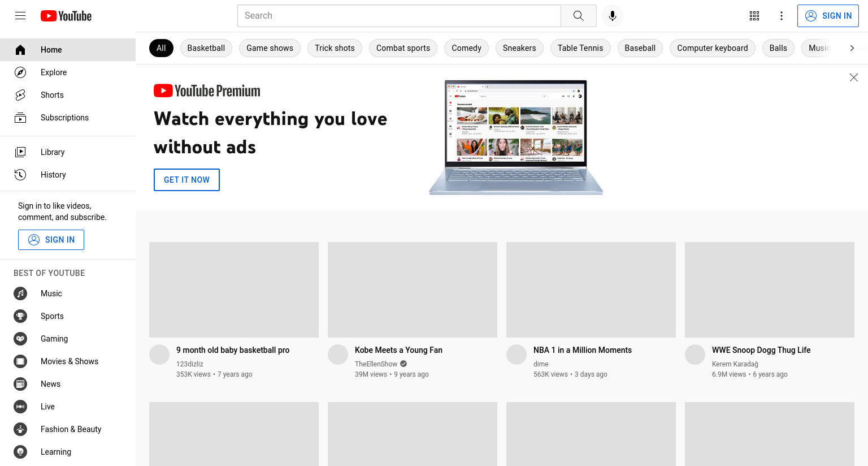Close the YouTube Premium banner

coord(854,77)
